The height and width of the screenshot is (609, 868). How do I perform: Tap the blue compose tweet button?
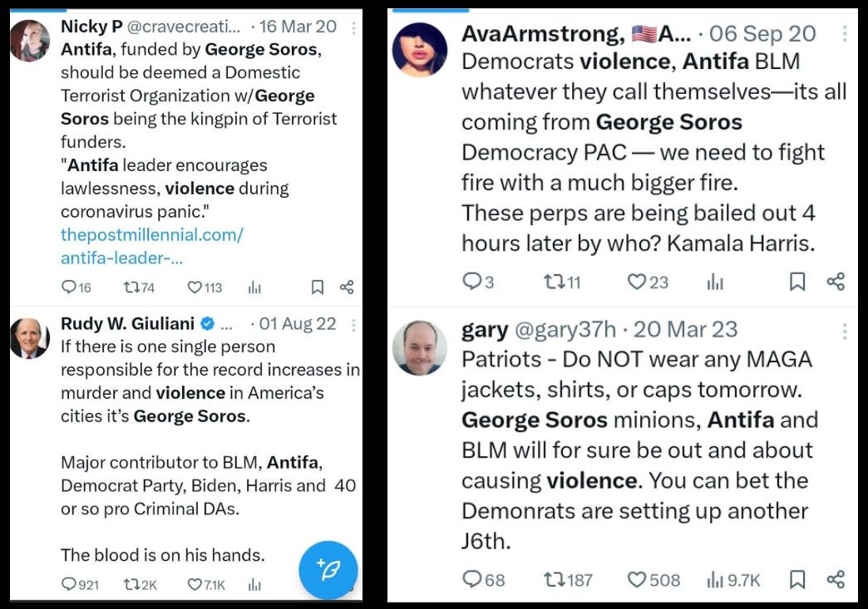(328, 570)
